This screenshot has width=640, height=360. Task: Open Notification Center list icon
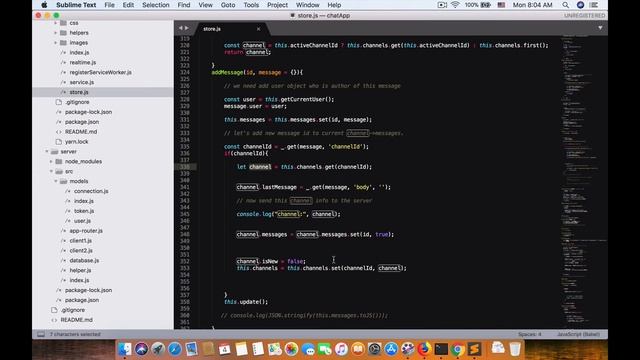(594, 5)
